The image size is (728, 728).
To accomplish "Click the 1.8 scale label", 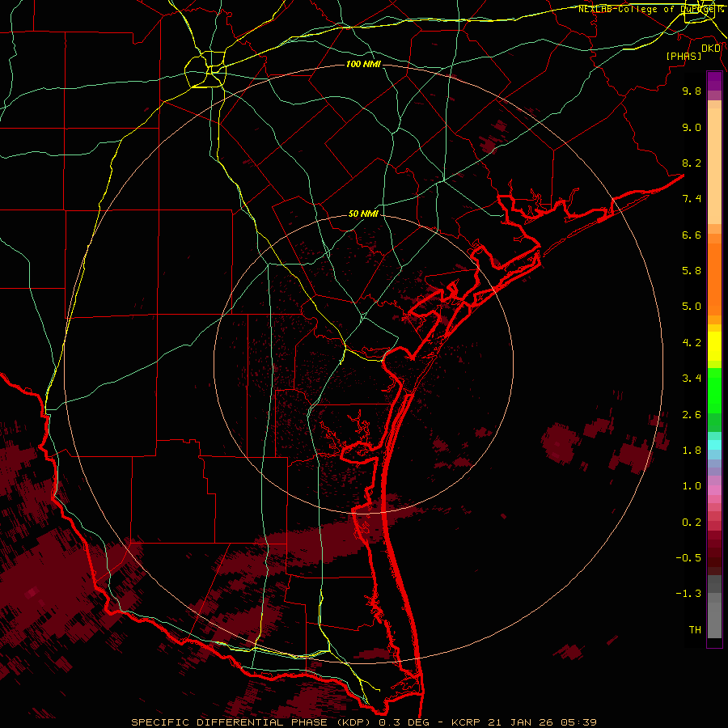I will click(692, 451).
